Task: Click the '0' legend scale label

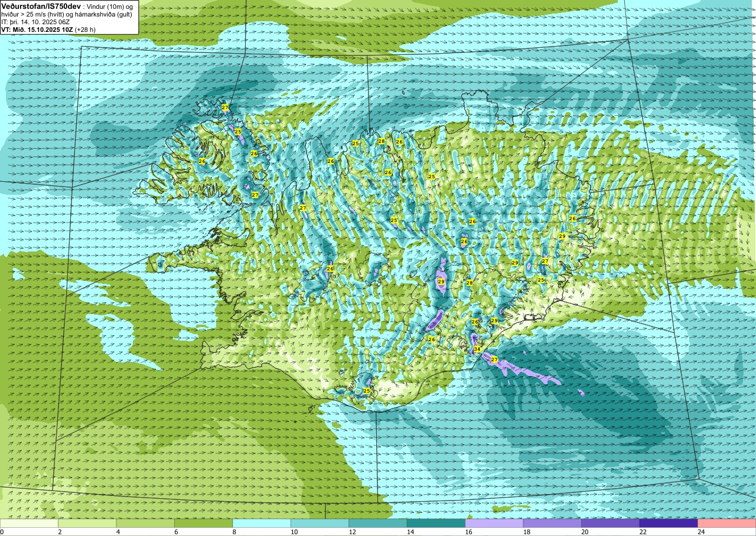Action: point(2,532)
